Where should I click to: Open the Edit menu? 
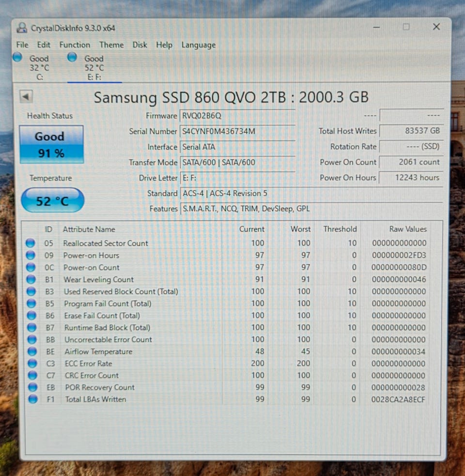pos(44,45)
